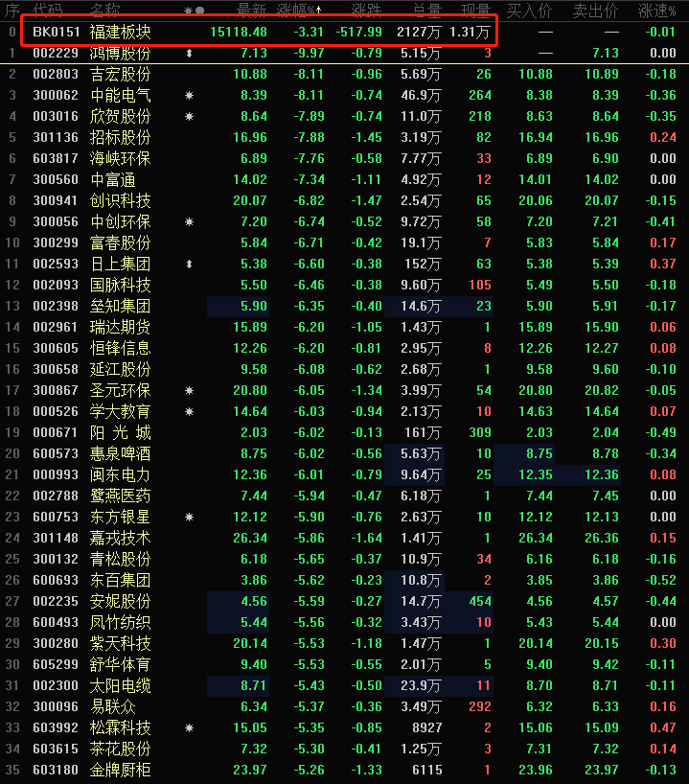The width and height of the screenshot is (689, 784).
Task: Open stock 惠泉啤酒
Action: click(120, 453)
